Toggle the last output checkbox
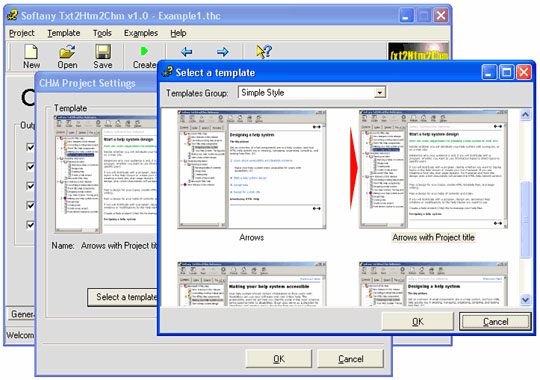The height and width of the screenshot is (380, 540). 30,225
